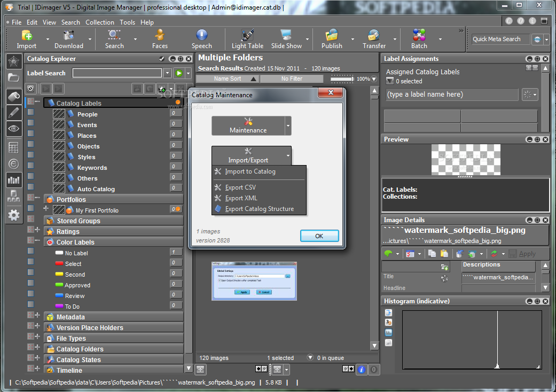556x392 pixels.
Task: Click the histogram bars icon in the sidebar
Action: [x=14, y=180]
